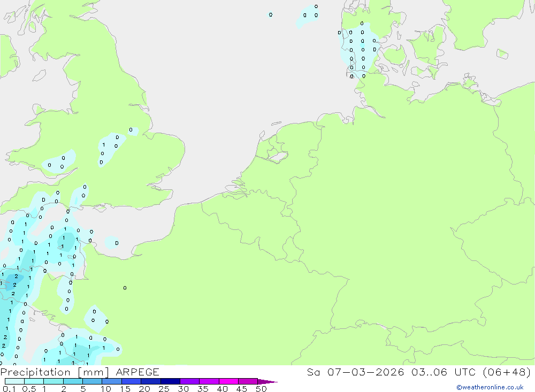The width and height of the screenshot is (535, 392).
Task: Click the legend arrow tip above 50 mm
Action: click(267, 382)
